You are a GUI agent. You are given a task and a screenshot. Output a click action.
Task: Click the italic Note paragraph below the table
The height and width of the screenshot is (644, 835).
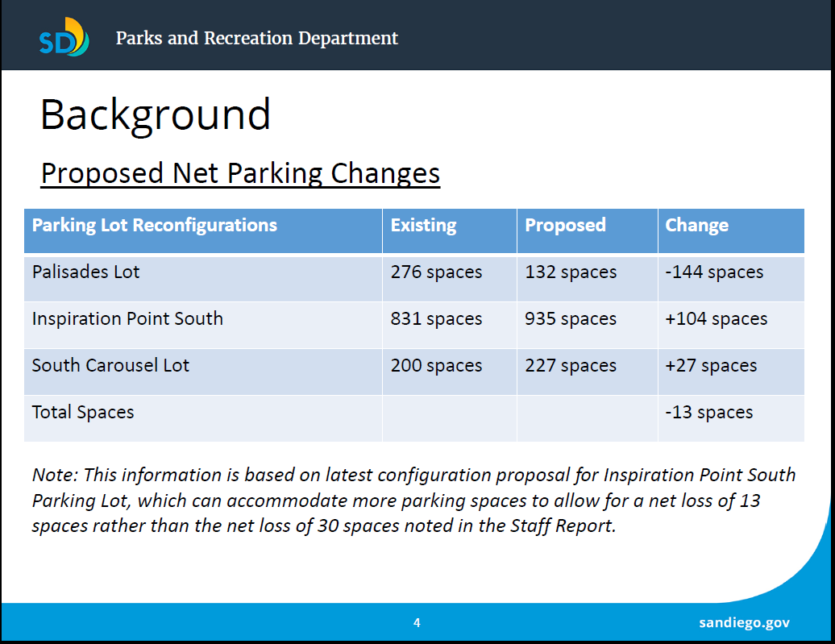(413, 501)
